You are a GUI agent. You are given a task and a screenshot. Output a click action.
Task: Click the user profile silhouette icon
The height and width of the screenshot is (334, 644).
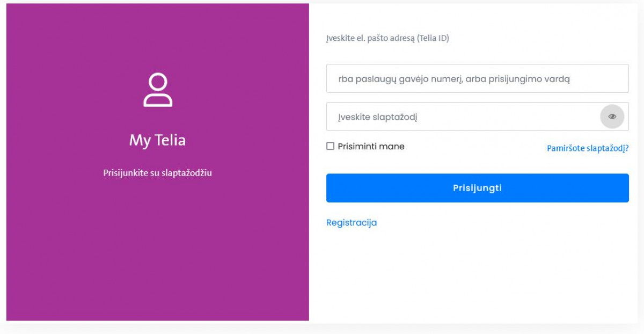(x=158, y=90)
